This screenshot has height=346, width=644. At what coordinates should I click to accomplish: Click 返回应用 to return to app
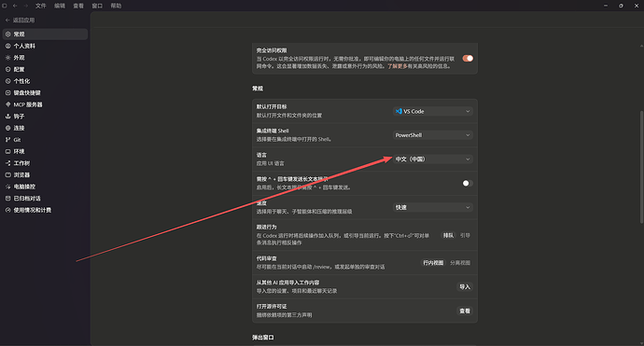pyautogui.click(x=21, y=21)
